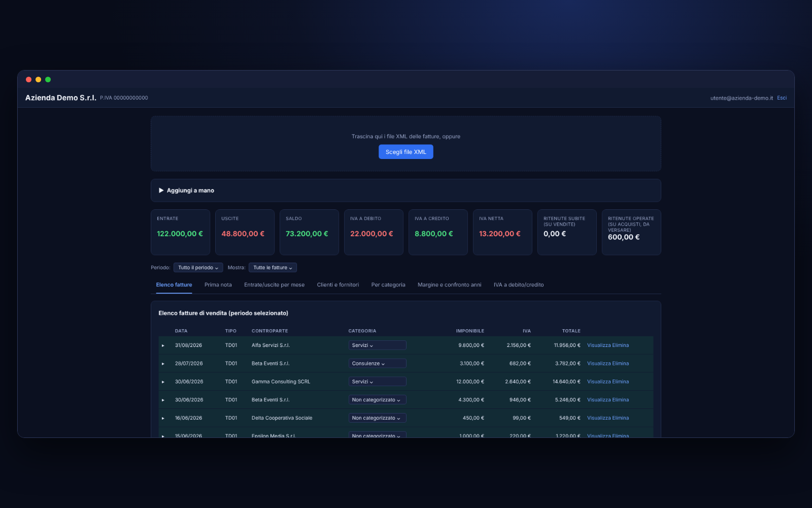Click the ENTRATE 122.000,00 € card
Screen dimensions: 812x508
click(180, 232)
